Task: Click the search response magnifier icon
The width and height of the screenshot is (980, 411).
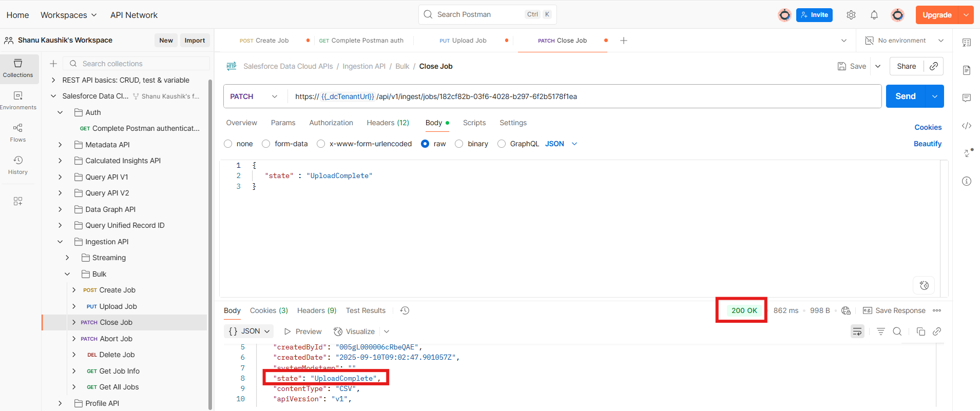Action: coord(897,331)
